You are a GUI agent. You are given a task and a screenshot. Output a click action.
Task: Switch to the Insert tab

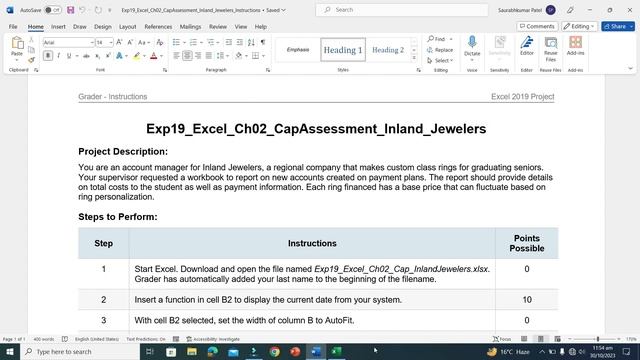point(58,27)
